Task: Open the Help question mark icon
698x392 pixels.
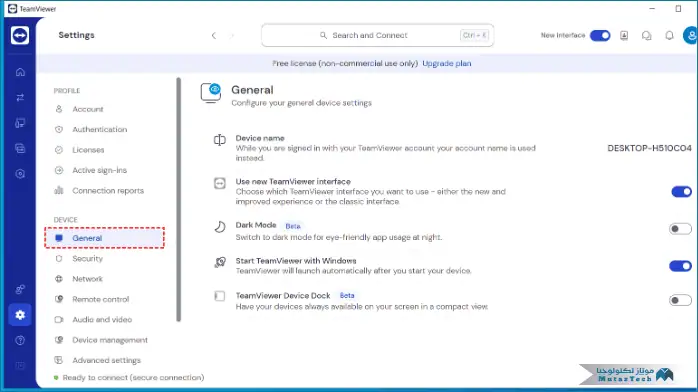Action: coord(20,340)
